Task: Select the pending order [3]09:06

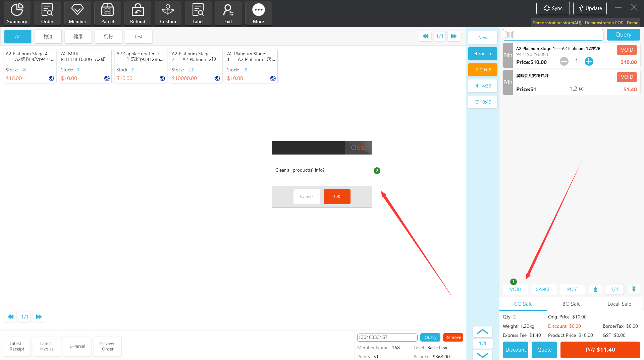Action: [482, 70]
